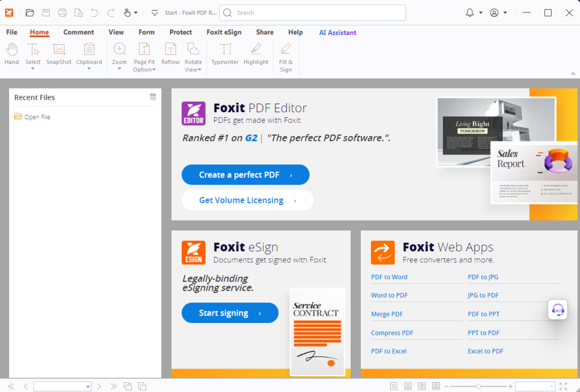This screenshot has height=392, width=580.
Task: Open the File menu
Action: (12, 32)
